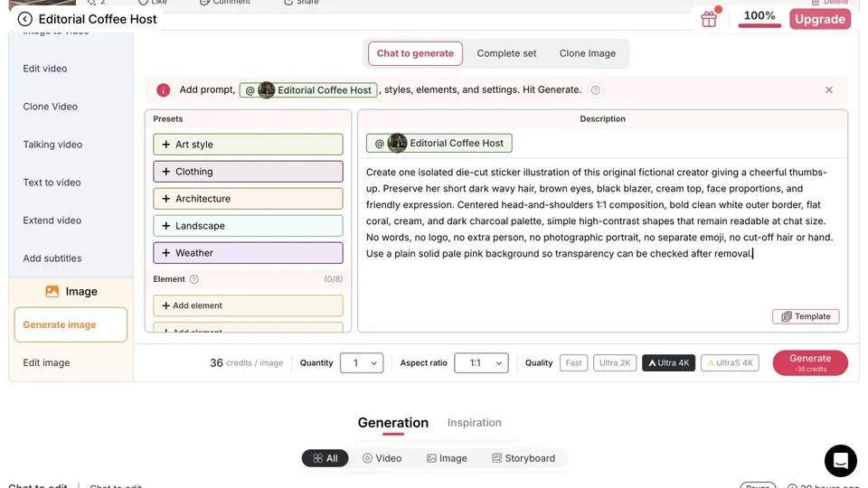The height and width of the screenshot is (488, 868).
Task: Select UltraS 4K quality option
Action: (730, 363)
